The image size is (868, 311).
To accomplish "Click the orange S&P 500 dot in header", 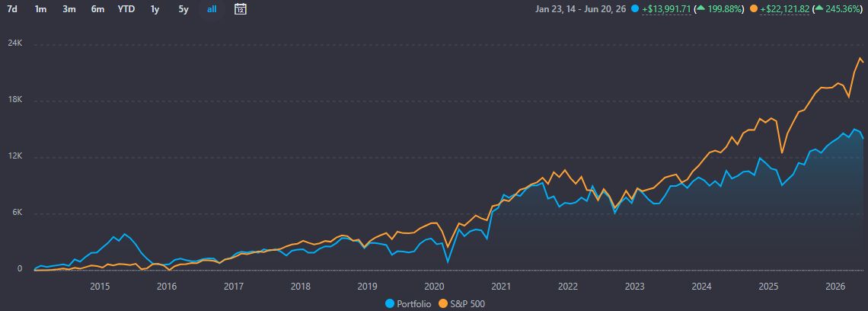I will (754, 9).
